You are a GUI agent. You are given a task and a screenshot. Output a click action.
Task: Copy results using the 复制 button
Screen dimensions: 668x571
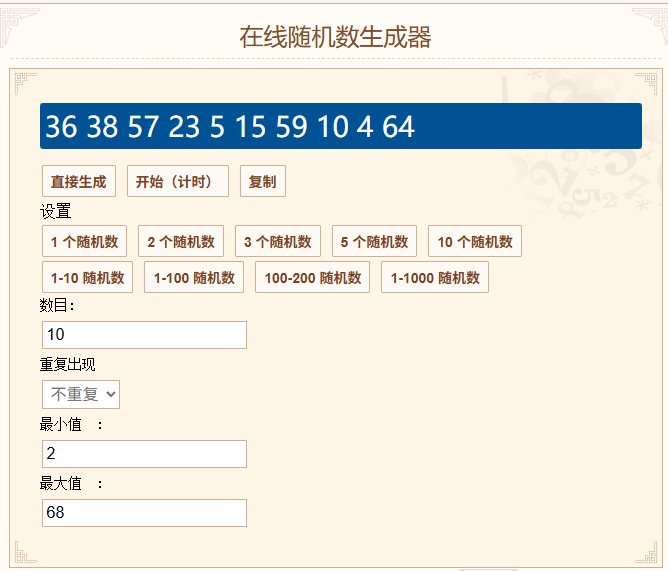(x=263, y=181)
